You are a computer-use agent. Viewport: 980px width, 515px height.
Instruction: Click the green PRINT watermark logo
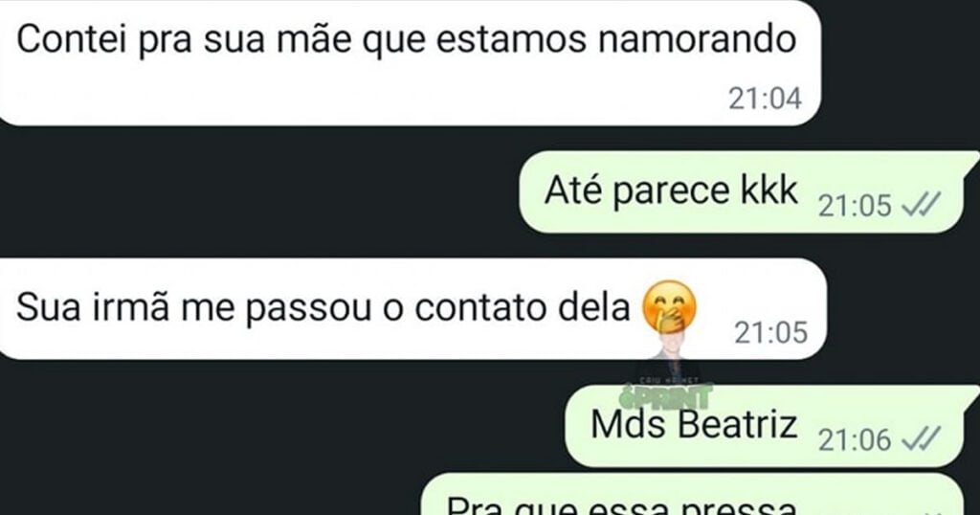666,396
